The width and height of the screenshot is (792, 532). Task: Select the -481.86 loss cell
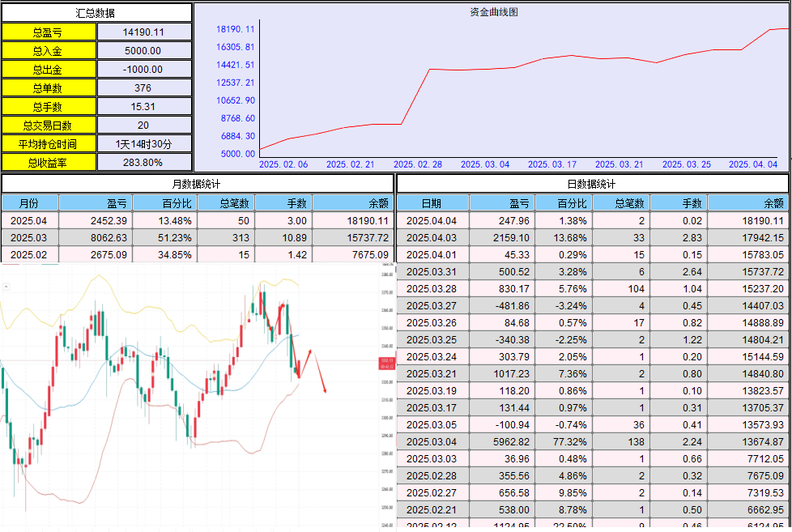coord(502,305)
